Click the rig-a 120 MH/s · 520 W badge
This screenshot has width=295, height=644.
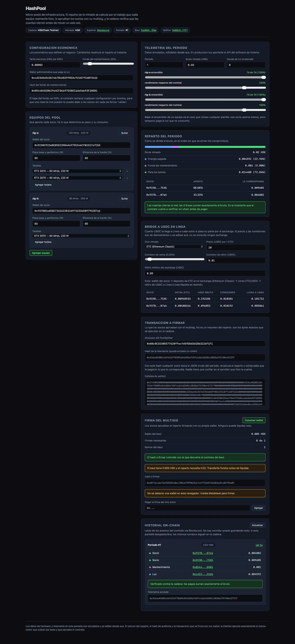point(78,133)
